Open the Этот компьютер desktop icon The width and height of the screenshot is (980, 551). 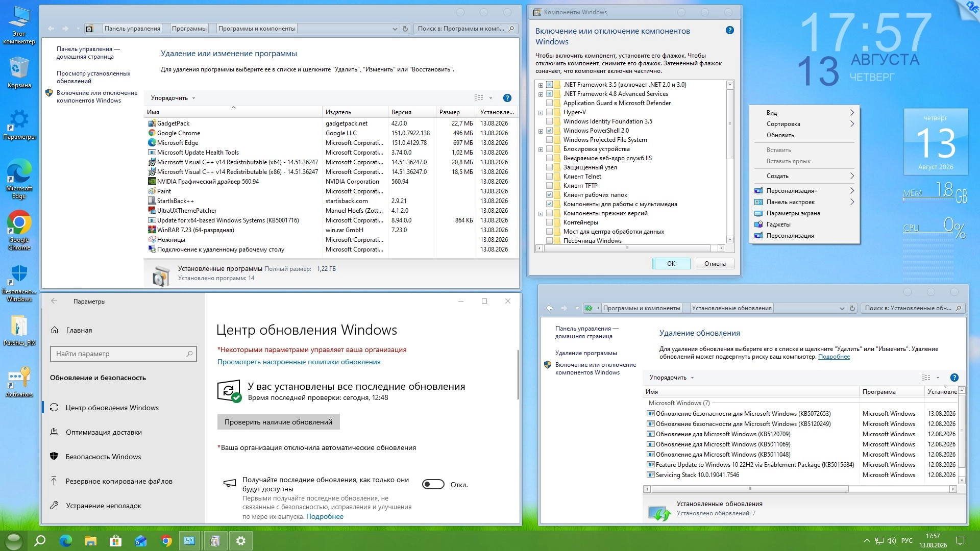point(19,24)
